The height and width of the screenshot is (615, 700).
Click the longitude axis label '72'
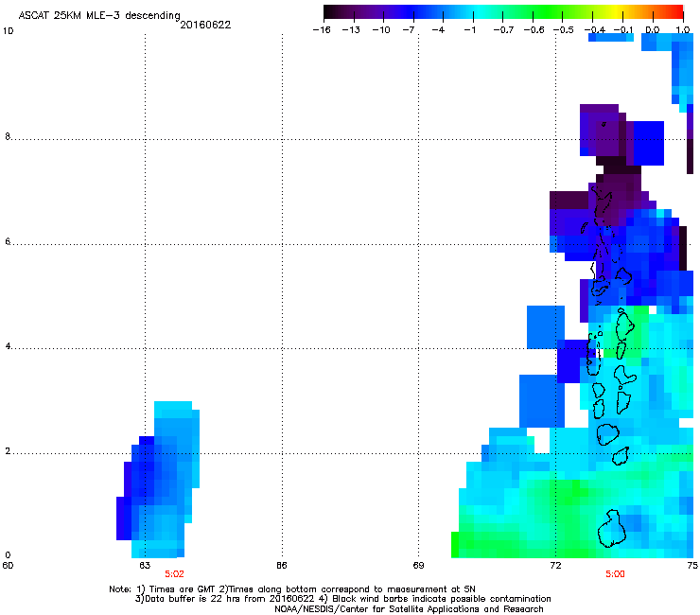pos(555,566)
